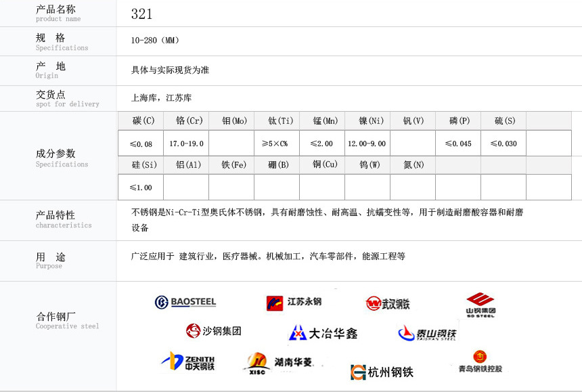Click the 青岛钢铁控股 logo
Image resolution: width=582 pixels, height=392 pixels.
(x=480, y=362)
